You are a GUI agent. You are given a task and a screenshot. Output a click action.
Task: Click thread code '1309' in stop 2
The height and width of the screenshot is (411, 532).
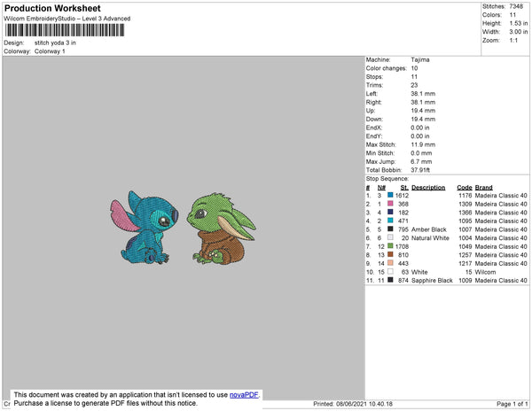(x=465, y=204)
